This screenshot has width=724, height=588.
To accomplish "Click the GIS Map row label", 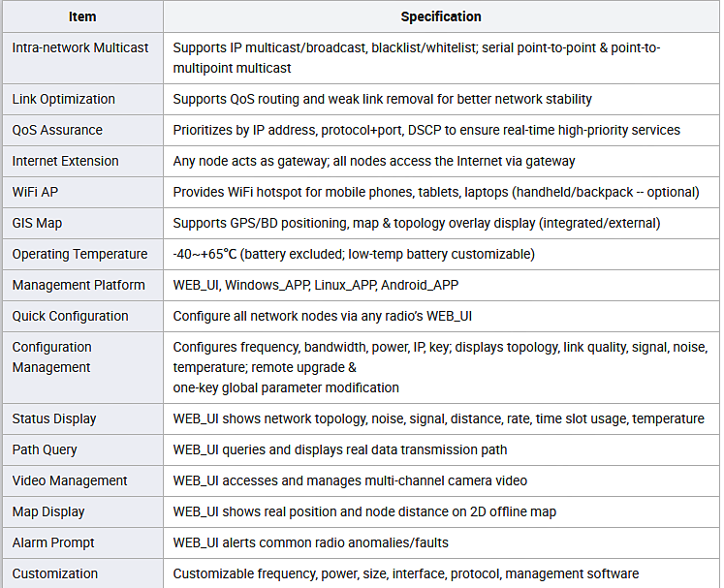I will pos(37,224).
